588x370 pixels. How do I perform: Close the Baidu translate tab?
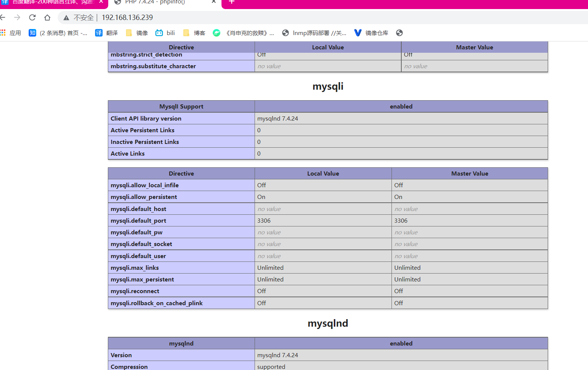tap(101, 2)
